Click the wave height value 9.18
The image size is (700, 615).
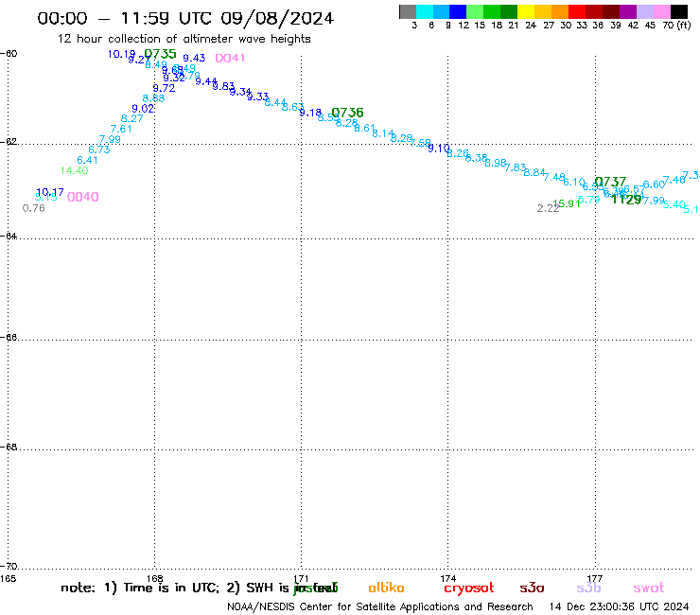pyautogui.click(x=310, y=113)
